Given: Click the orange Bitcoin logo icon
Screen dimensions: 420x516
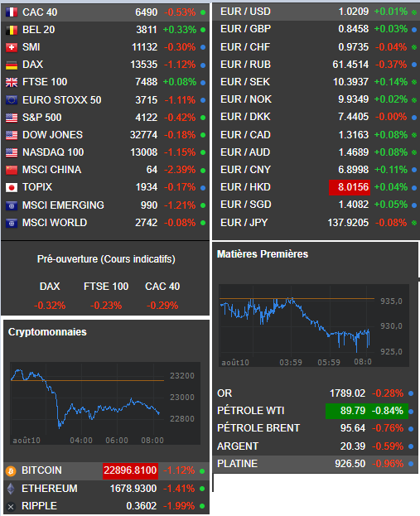Looking at the screenshot, I should tap(11, 471).
